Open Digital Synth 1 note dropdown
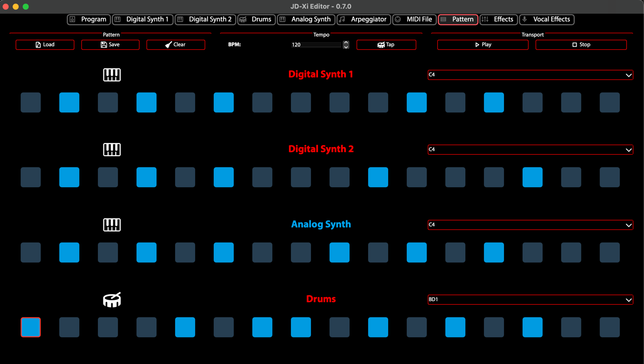Viewport: 644px width, 364px height. coord(530,75)
